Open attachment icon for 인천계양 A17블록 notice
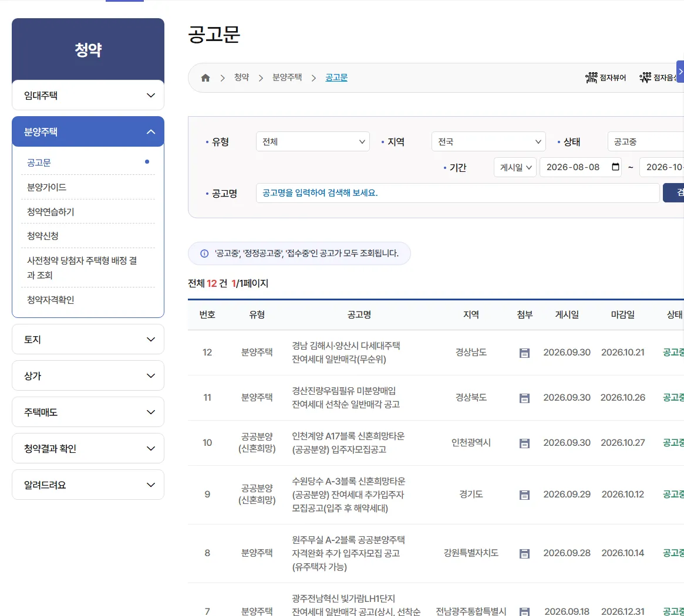The image size is (684, 616). pos(524,444)
